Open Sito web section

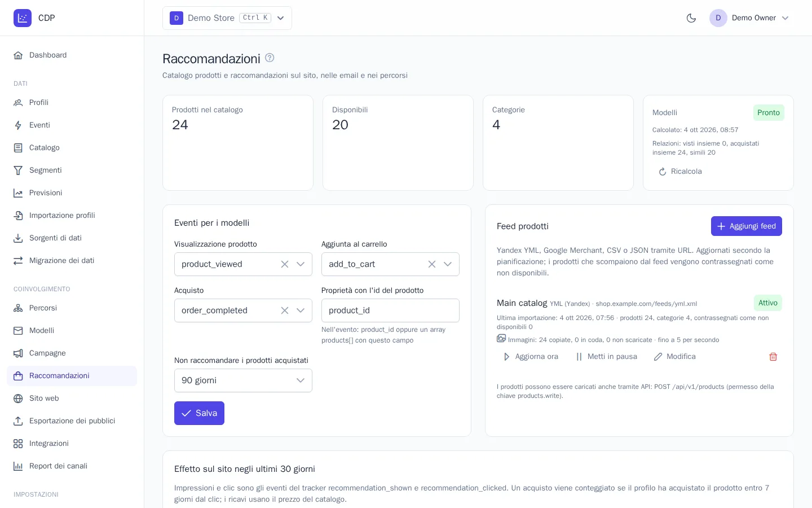click(x=72, y=398)
